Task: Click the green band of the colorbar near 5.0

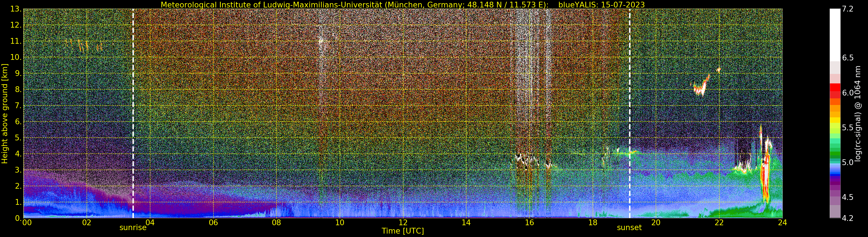Action: (x=835, y=156)
